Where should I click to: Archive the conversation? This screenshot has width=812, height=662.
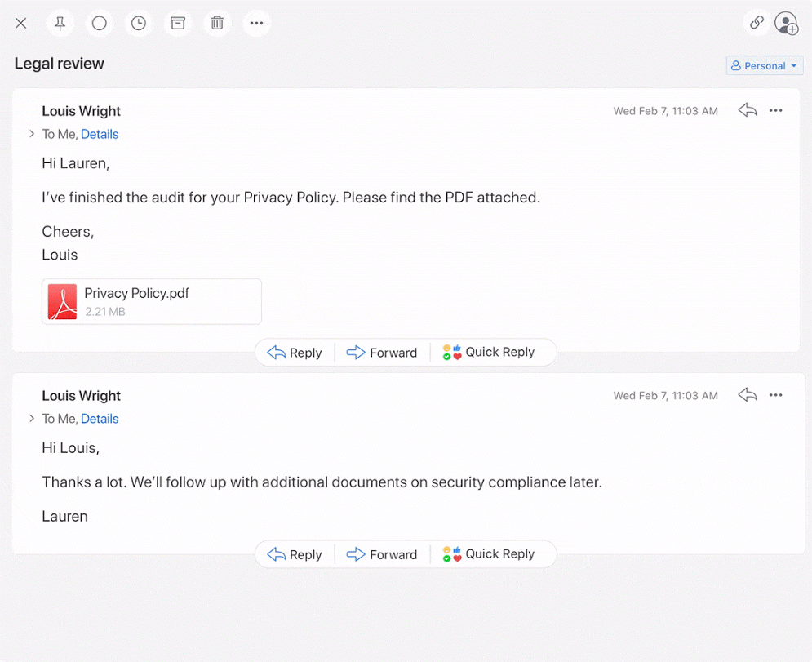point(177,23)
